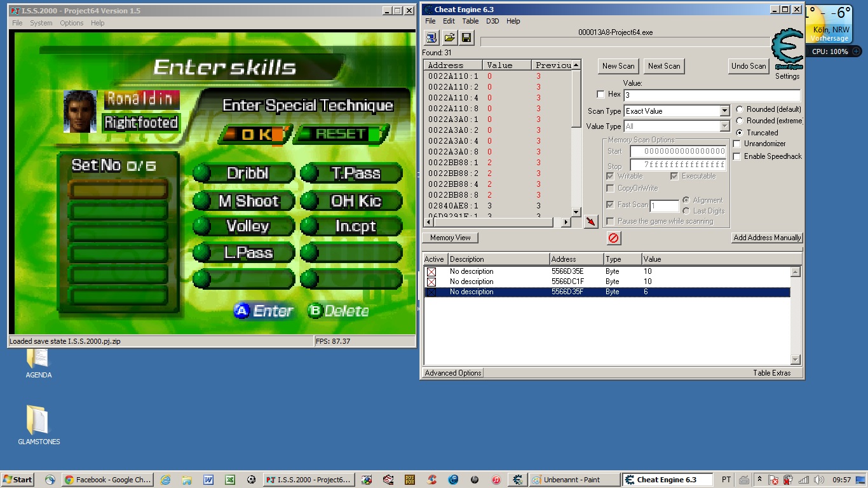
Task: Click the iTunes icon in taskbar
Action: tap(496, 480)
